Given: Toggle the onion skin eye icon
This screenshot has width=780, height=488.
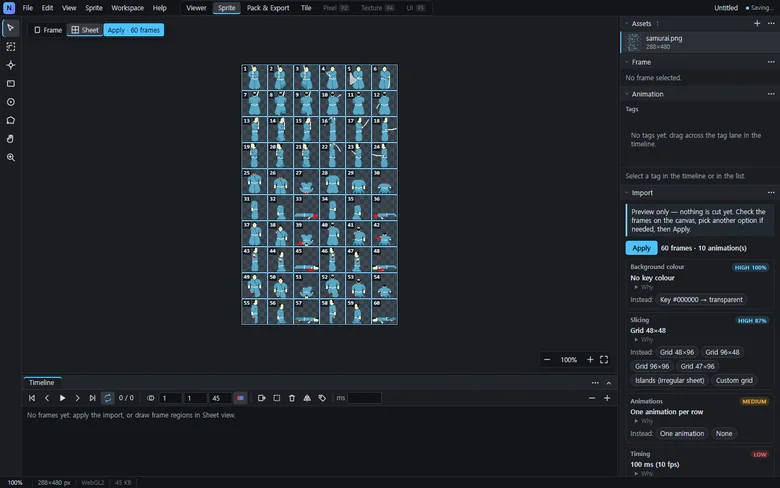Looking at the screenshot, I should [x=151, y=398].
